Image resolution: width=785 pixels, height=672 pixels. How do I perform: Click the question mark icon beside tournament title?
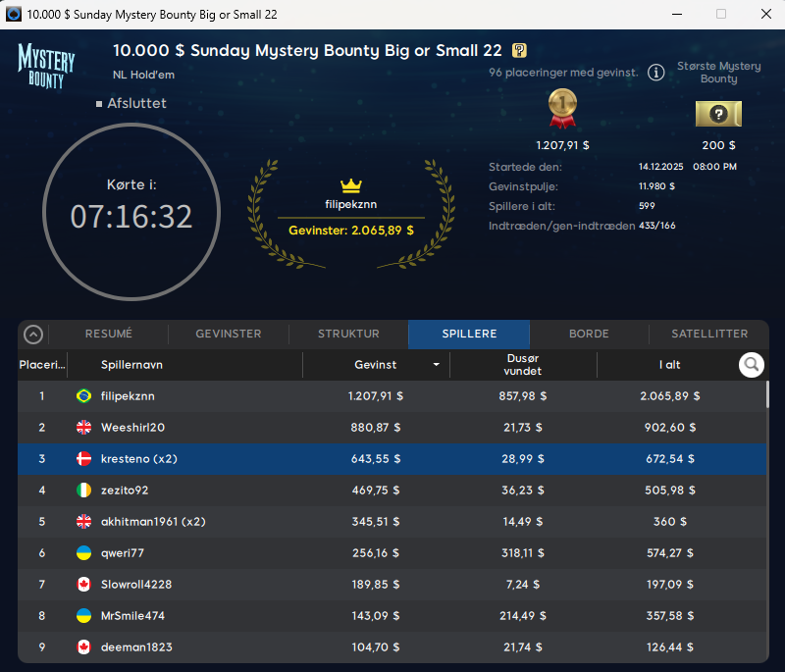coord(520,50)
